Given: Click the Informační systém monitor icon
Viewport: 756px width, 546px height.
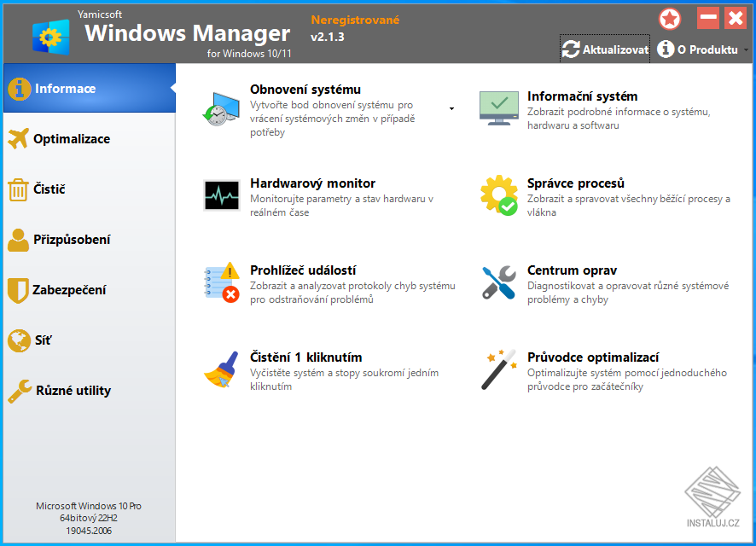Looking at the screenshot, I should coord(499,108).
